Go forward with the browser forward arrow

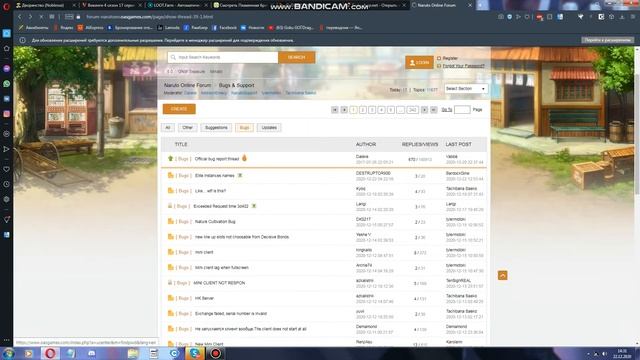tap(30, 17)
